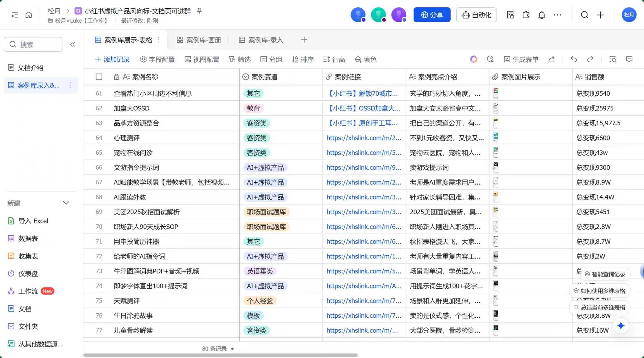Open the 填色 fill color tool

(x=365, y=59)
